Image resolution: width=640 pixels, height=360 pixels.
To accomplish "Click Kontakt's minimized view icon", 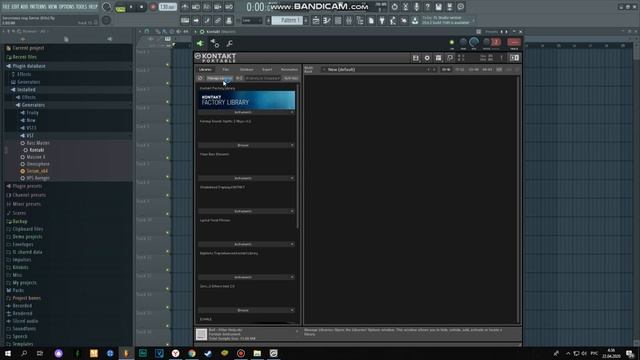I will click(450, 58).
